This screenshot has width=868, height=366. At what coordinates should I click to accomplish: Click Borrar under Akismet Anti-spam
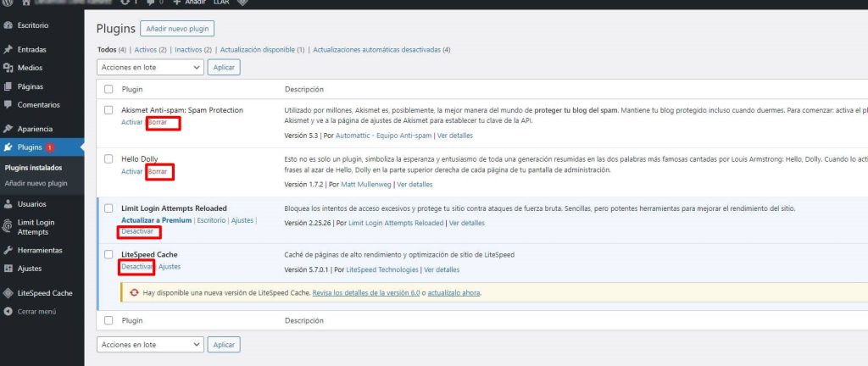(158, 122)
